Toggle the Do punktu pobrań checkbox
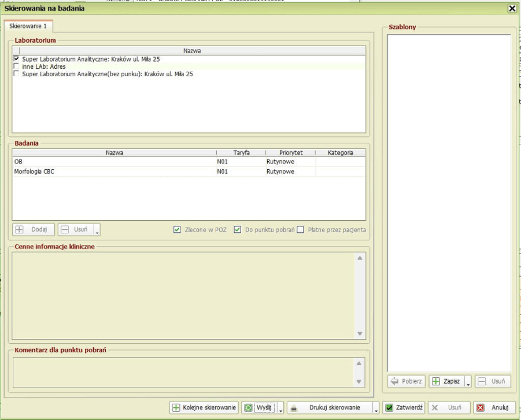The image size is (521, 420). click(x=237, y=229)
